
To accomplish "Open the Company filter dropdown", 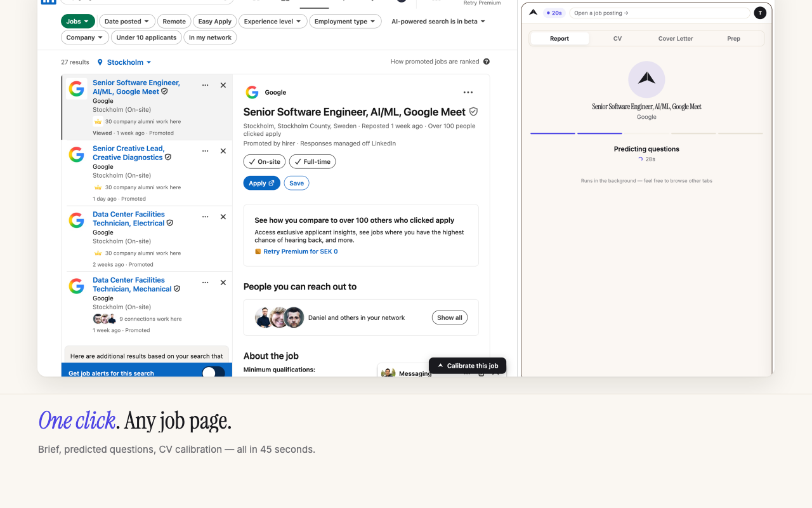I will pyautogui.click(x=85, y=37).
